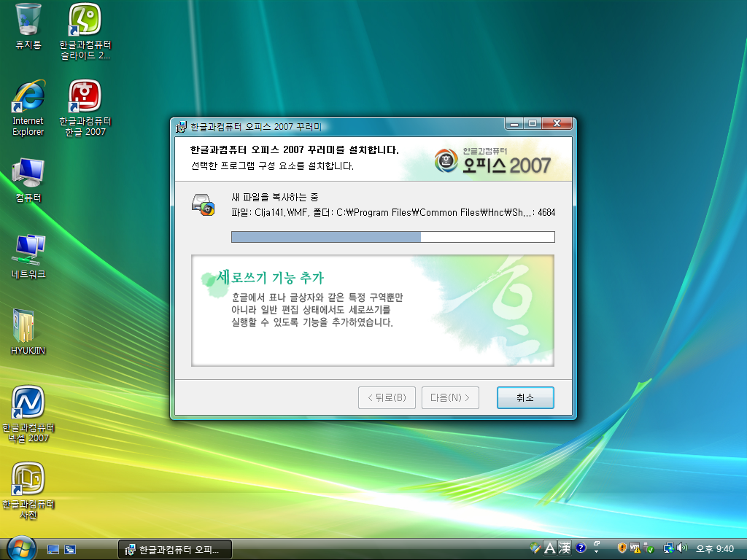
Task: Select the HYUKJIN folder icon
Action: [x=28, y=332]
